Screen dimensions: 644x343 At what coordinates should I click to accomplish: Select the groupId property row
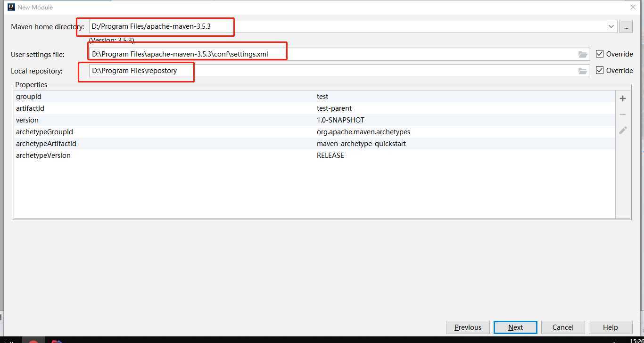click(314, 97)
